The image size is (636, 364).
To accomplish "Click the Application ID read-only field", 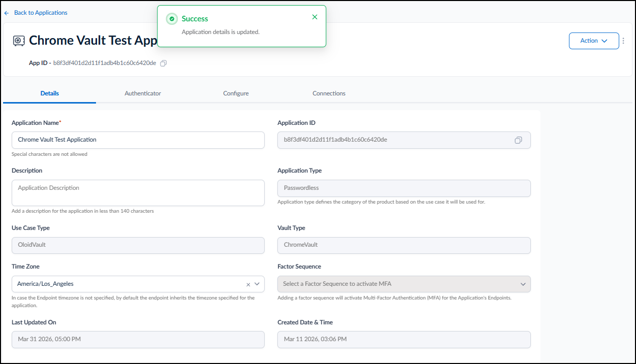I will pyautogui.click(x=404, y=140).
